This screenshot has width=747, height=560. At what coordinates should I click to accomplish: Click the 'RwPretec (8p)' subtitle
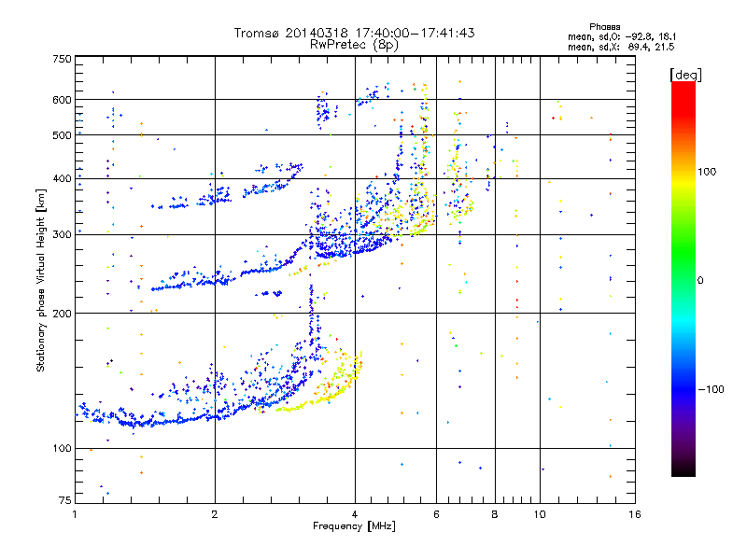(x=354, y=45)
